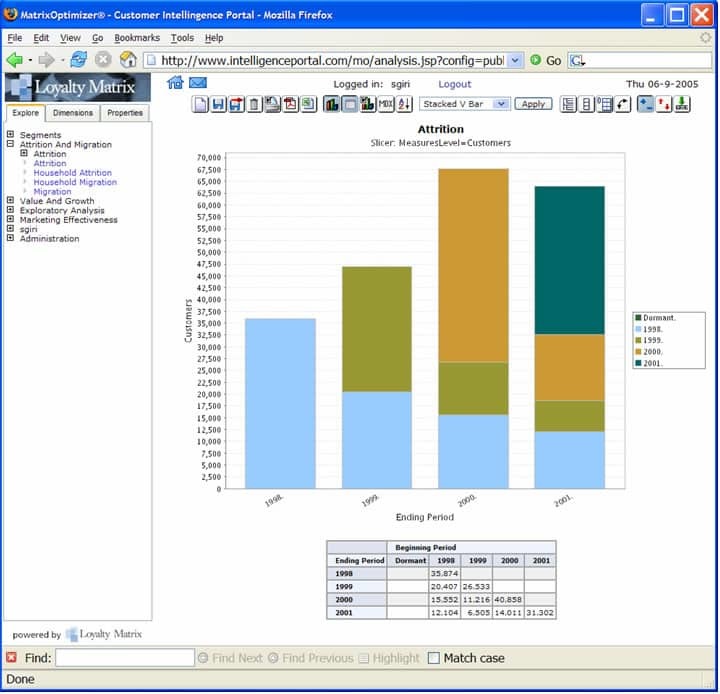Click the 2000 legend color swatch

[638, 352]
